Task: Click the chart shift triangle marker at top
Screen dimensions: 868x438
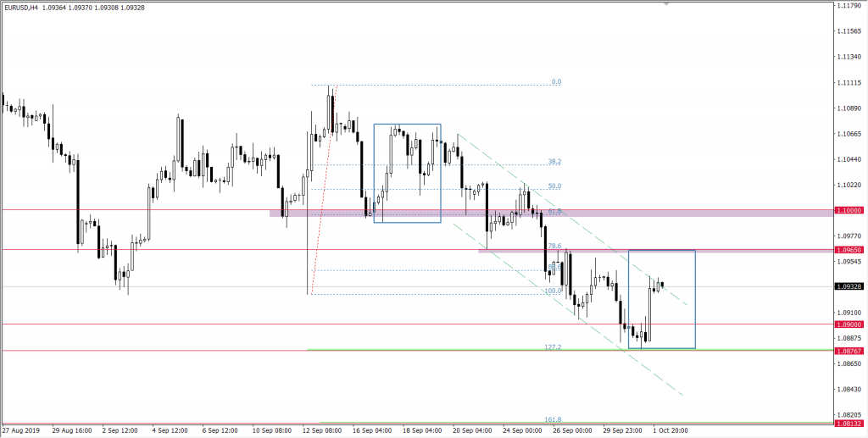Action: tap(666, 4)
